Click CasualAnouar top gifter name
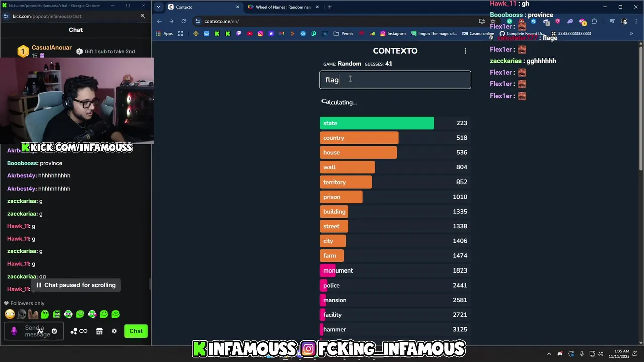644x362 pixels. pyautogui.click(x=52, y=48)
